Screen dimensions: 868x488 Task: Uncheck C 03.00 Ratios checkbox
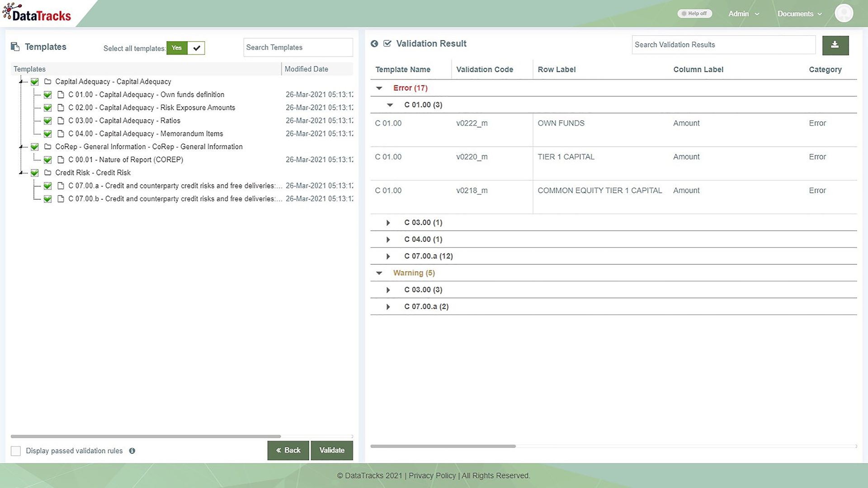click(47, 121)
